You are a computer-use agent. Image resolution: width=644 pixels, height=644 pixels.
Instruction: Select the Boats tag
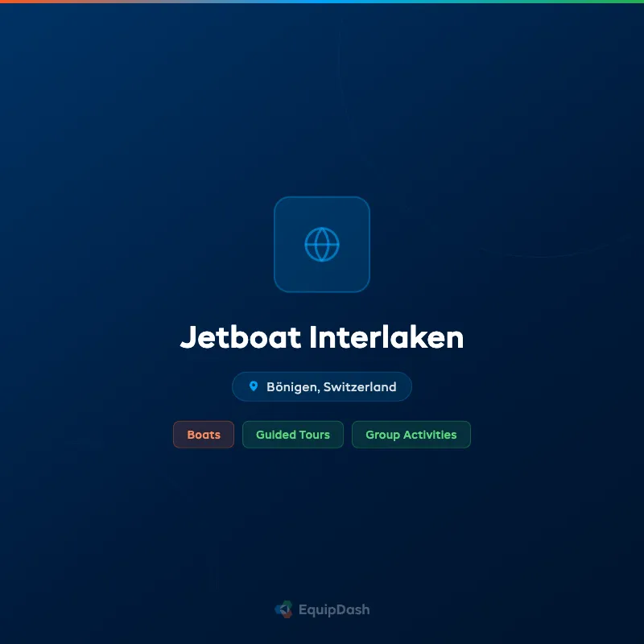click(204, 435)
